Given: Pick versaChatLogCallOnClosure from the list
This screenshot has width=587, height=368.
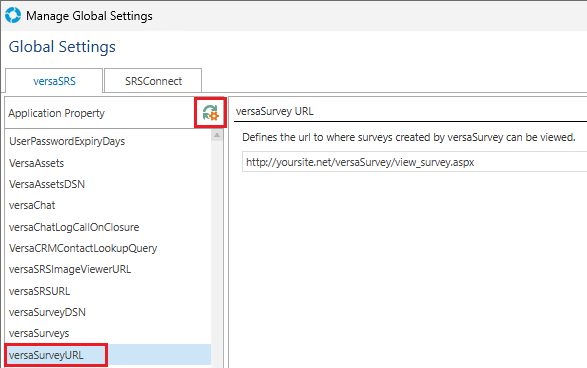Looking at the screenshot, I should pyautogui.click(x=108, y=227).
